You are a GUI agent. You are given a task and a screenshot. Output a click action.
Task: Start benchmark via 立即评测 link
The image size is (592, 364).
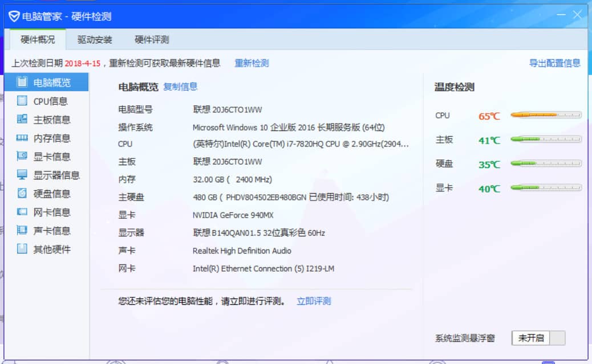[x=314, y=301]
